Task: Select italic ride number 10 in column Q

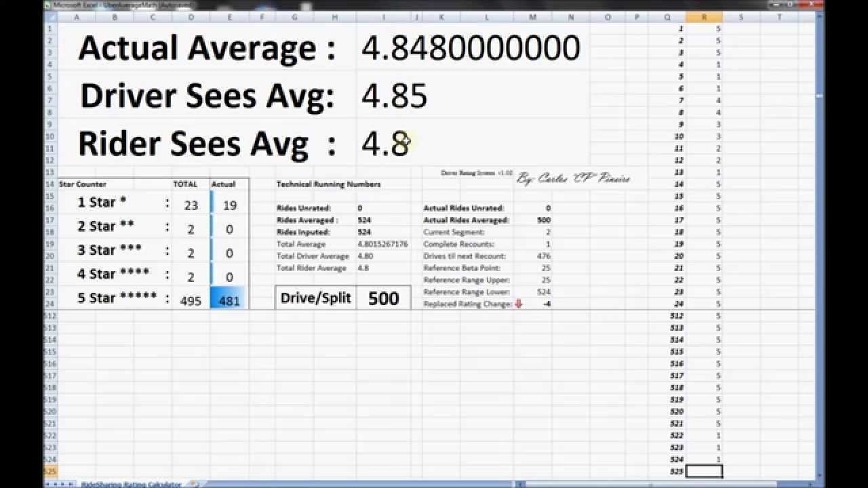Action: click(678, 136)
